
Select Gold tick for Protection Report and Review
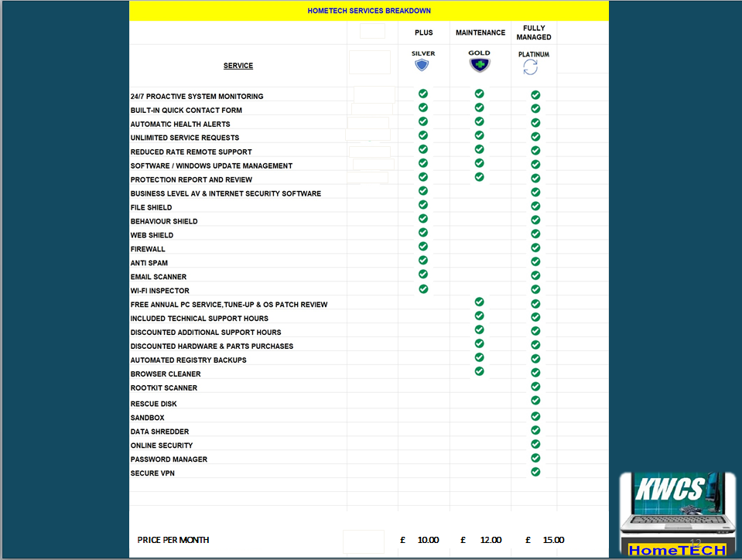479,177
